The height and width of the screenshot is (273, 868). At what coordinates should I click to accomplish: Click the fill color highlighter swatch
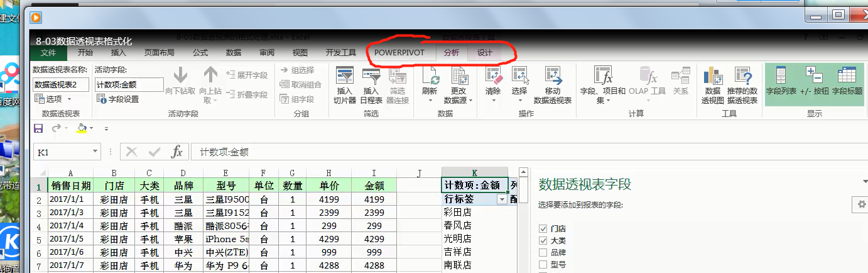81,128
